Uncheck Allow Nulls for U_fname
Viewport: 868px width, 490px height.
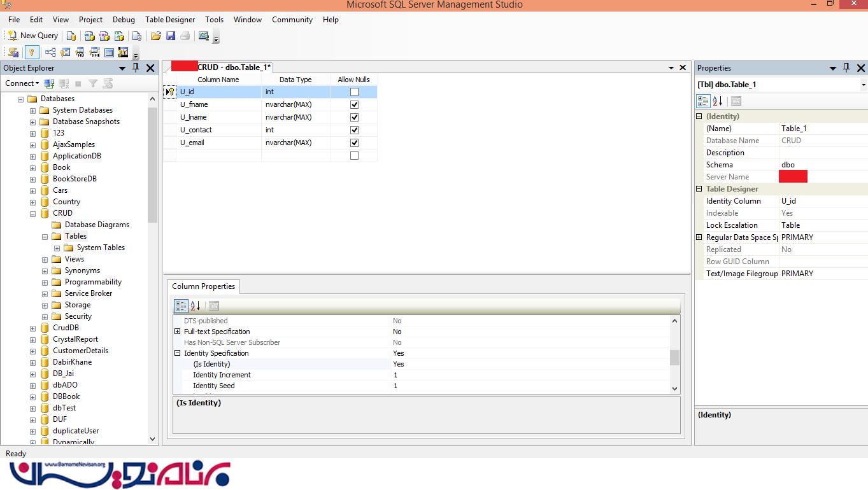354,104
